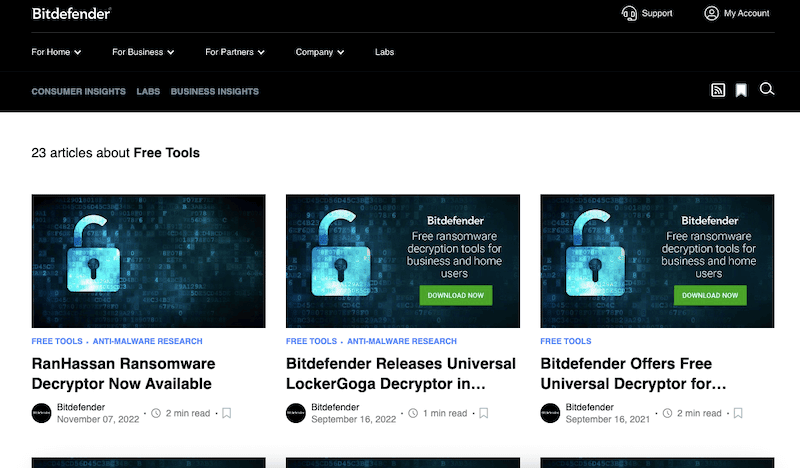The image size is (800, 468).
Task: Click Free Tools tag on LockerGoga article
Action: [311, 341]
